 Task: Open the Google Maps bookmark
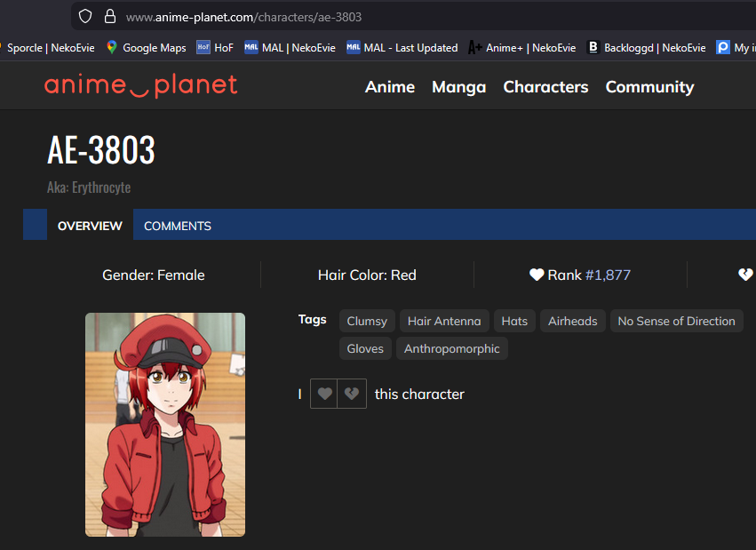pos(146,48)
